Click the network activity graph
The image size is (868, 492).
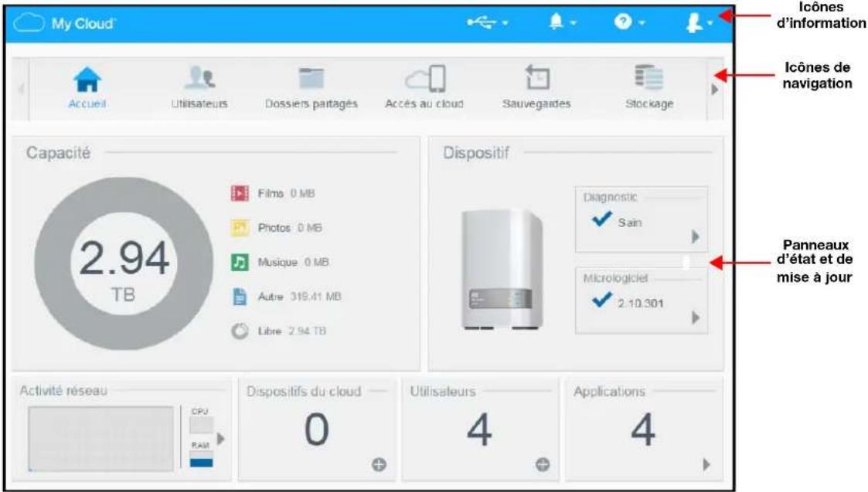coord(100,439)
